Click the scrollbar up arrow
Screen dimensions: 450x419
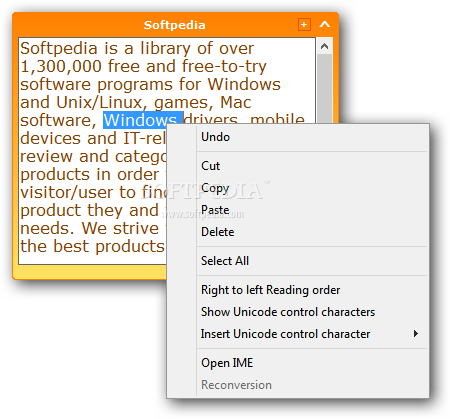(324, 46)
